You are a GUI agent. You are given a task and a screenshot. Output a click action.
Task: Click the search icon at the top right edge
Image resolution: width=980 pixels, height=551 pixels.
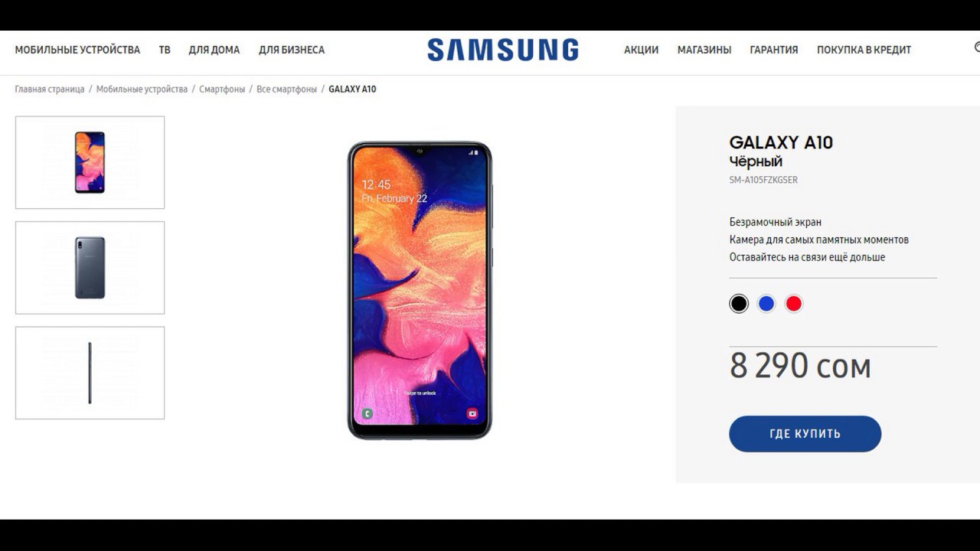coord(977,47)
